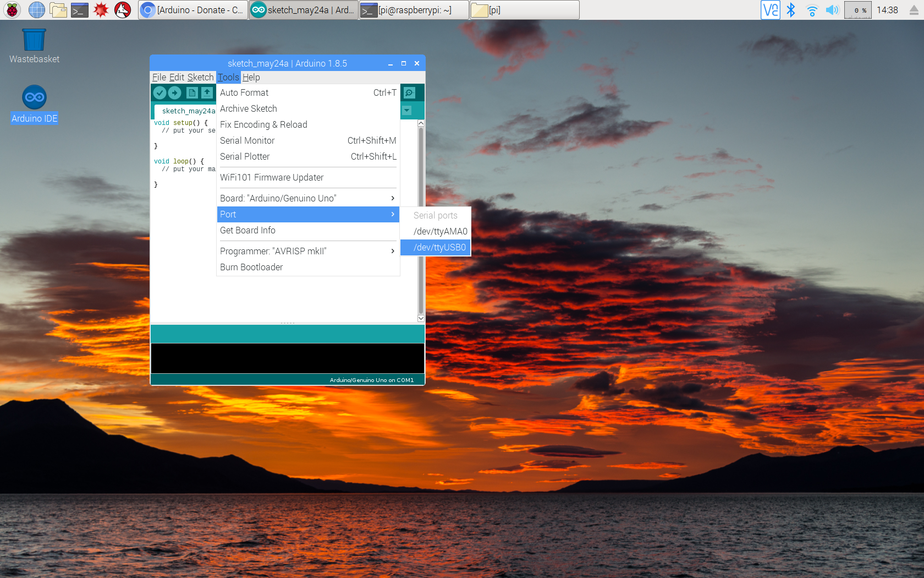Open the Help menu
Image resolution: width=924 pixels, height=578 pixels.
(251, 77)
